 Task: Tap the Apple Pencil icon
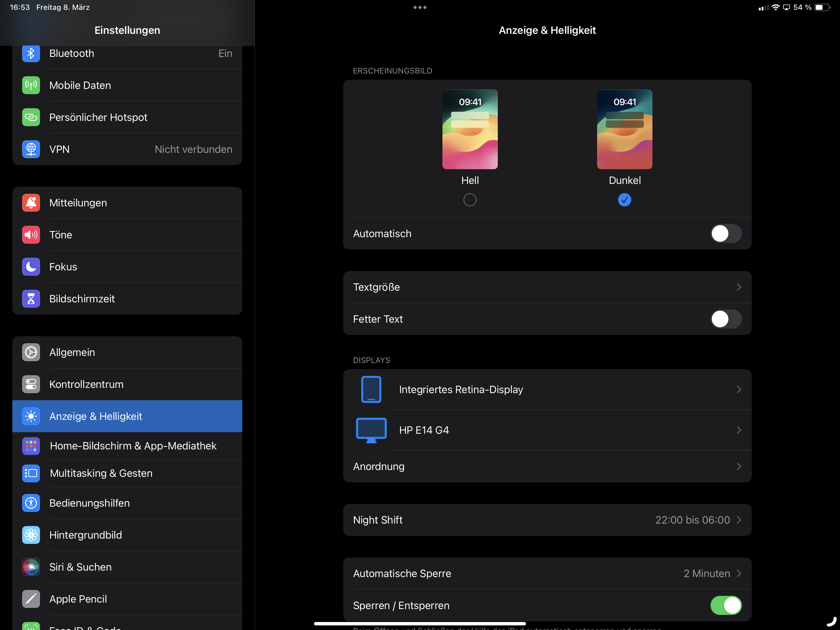[x=31, y=599]
